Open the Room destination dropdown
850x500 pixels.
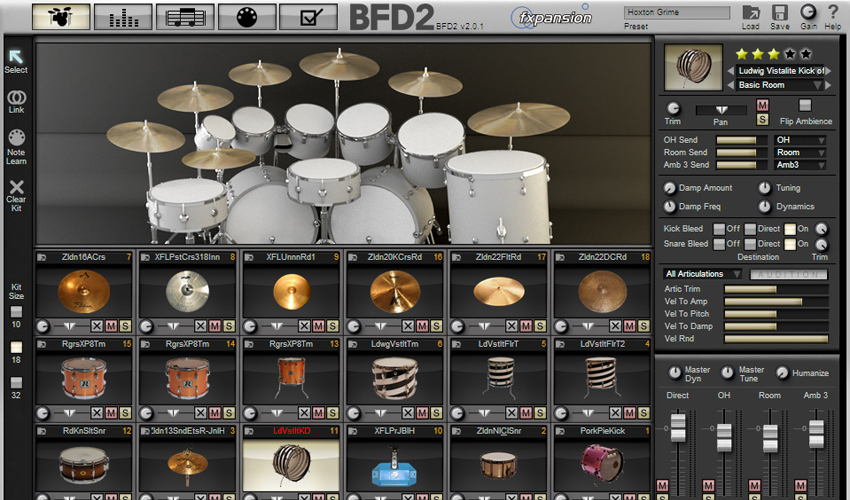(800, 152)
